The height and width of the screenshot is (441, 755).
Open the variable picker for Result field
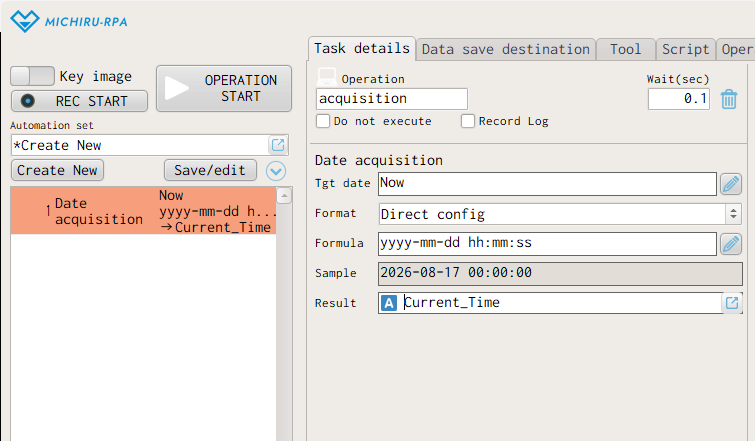click(x=732, y=303)
